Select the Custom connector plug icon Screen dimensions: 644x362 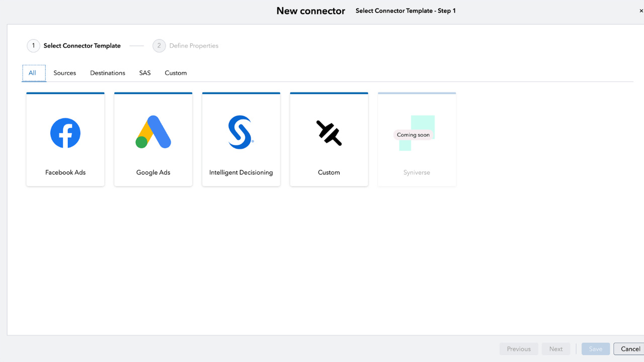coord(329,133)
